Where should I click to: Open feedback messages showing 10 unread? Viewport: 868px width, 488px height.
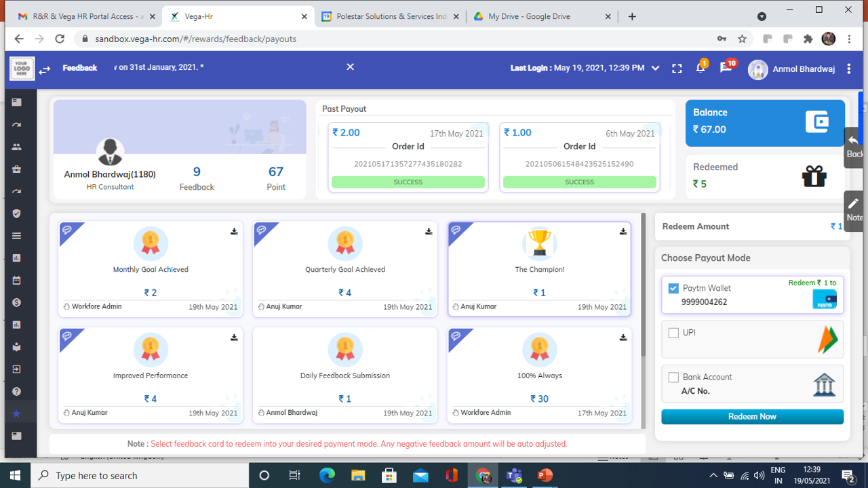coord(726,68)
